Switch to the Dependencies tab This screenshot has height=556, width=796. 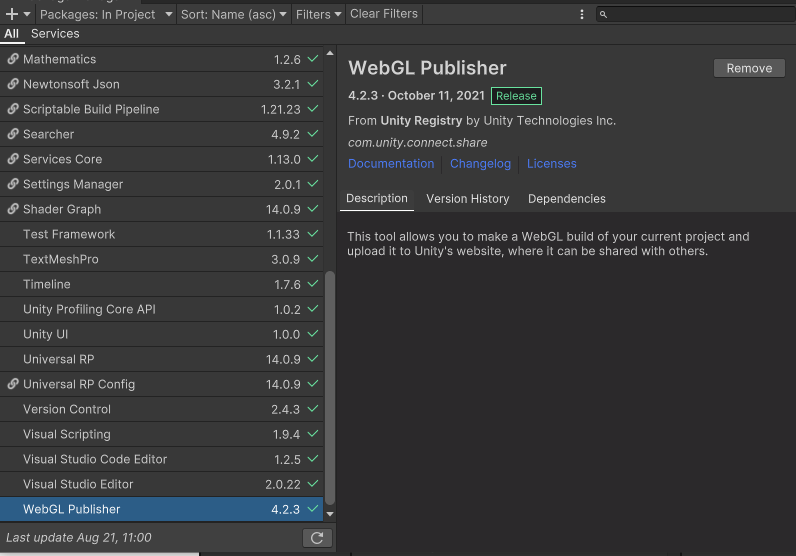[x=567, y=199]
